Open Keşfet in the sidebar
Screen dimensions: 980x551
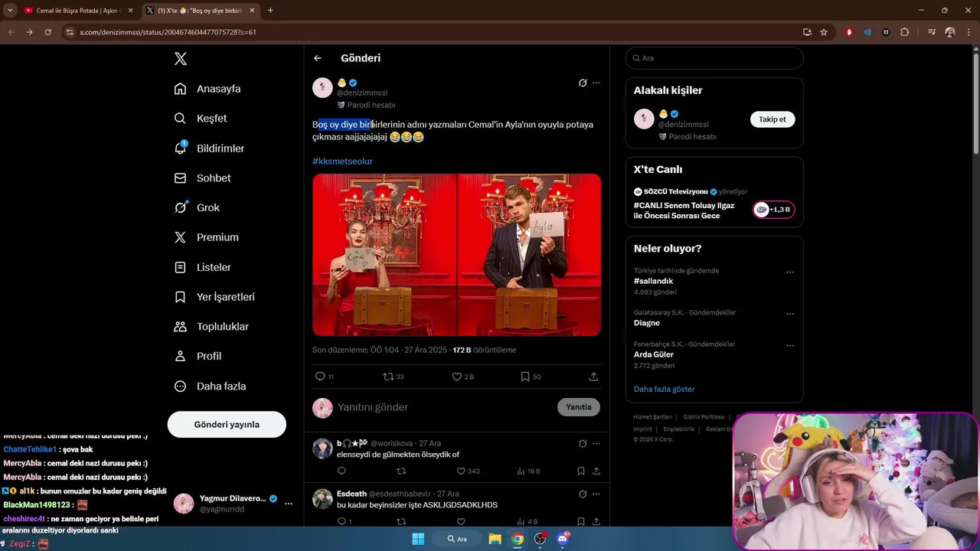click(201, 119)
